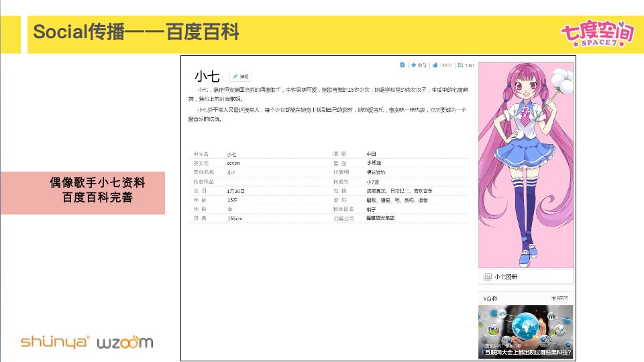The width and height of the screenshot is (644, 362).
Task: Click the 小七 entry title
Action: point(207,76)
